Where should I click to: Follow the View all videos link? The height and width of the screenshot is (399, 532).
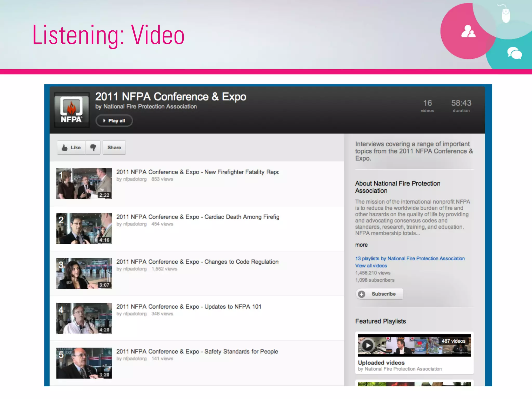click(x=371, y=266)
